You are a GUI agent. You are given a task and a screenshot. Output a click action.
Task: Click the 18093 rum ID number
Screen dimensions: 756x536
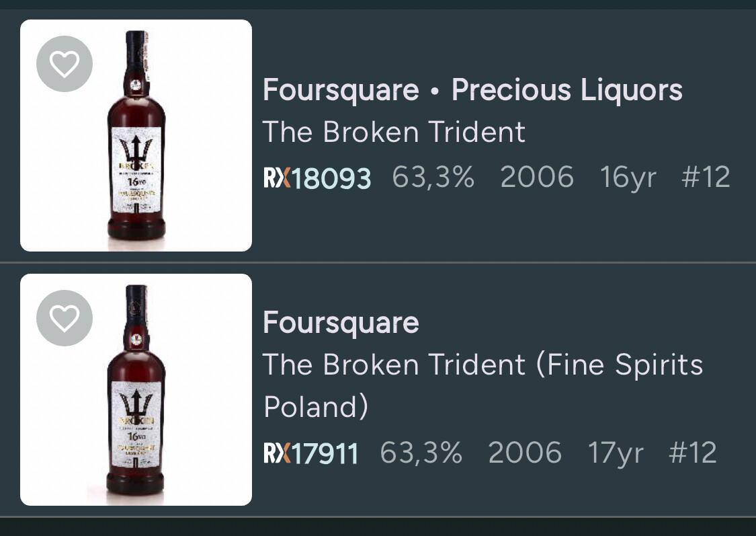coord(333,178)
